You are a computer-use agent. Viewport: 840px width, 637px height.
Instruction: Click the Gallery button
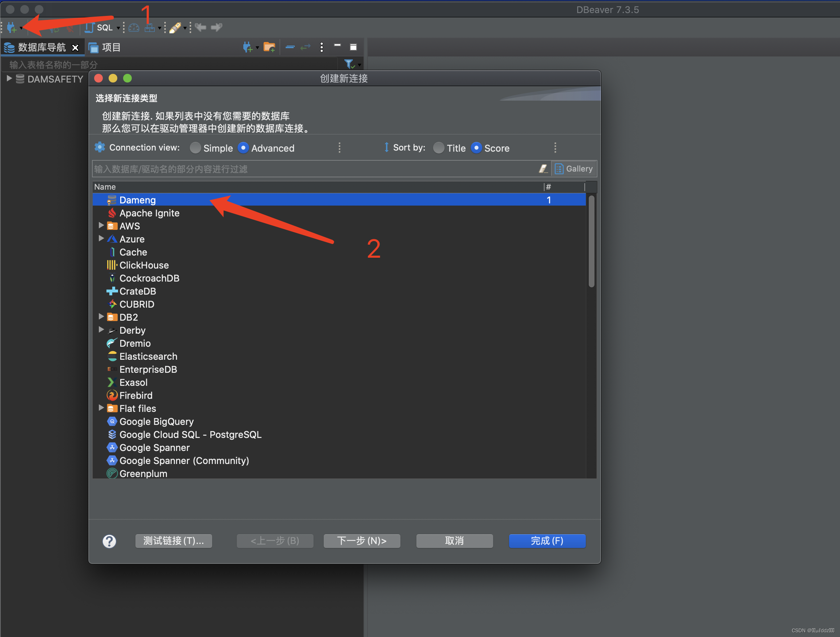pos(574,169)
